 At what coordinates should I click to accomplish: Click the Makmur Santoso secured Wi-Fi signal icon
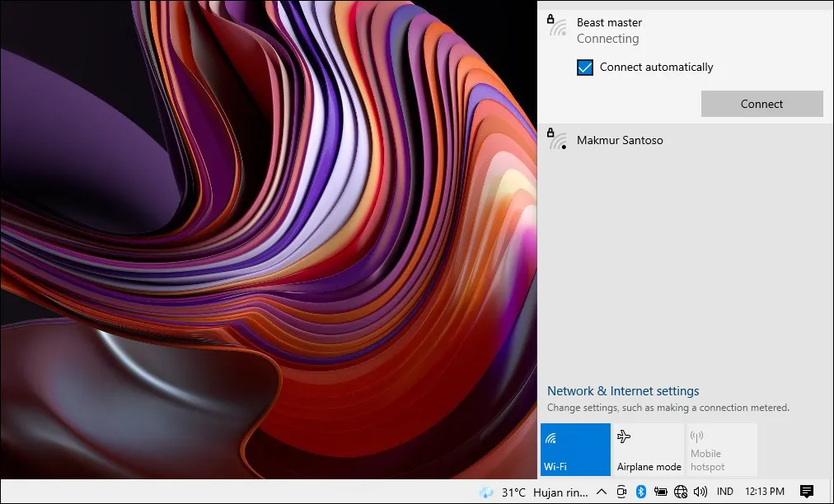click(x=558, y=140)
